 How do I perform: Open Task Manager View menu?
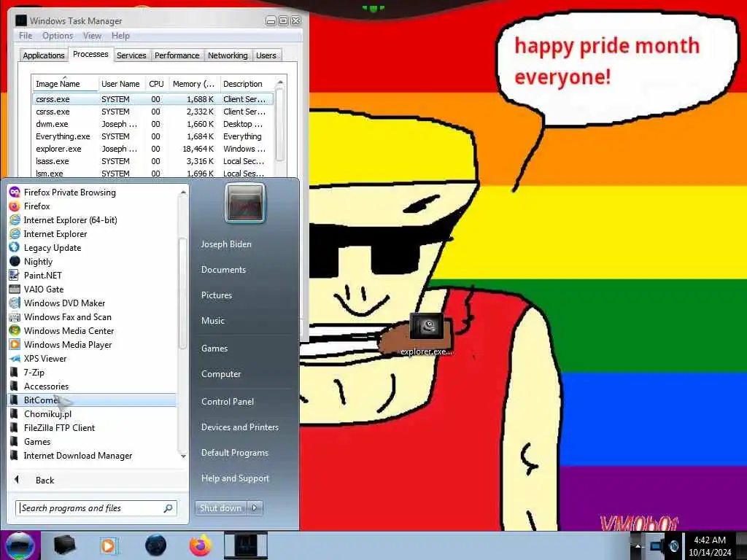(x=92, y=36)
